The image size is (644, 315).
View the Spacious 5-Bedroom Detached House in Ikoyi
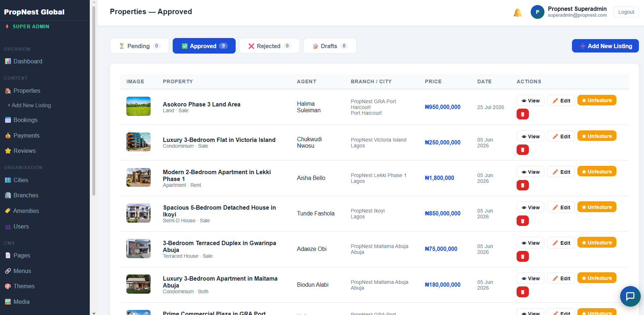coord(530,207)
